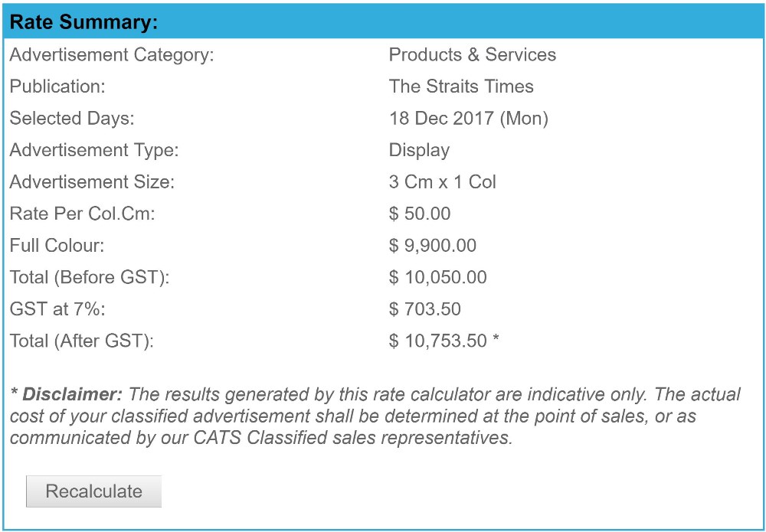Click the $ 50.00 rate value
Image resolution: width=766 pixels, height=532 pixels.
pos(420,214)
